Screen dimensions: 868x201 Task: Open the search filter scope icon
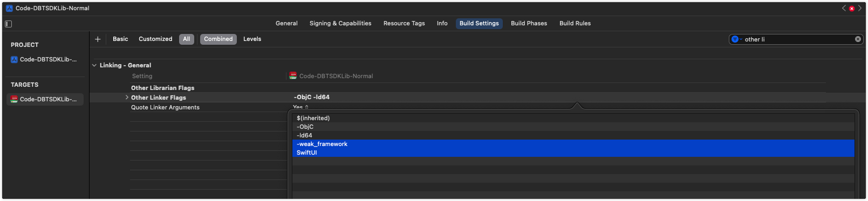tap(736, 39)
